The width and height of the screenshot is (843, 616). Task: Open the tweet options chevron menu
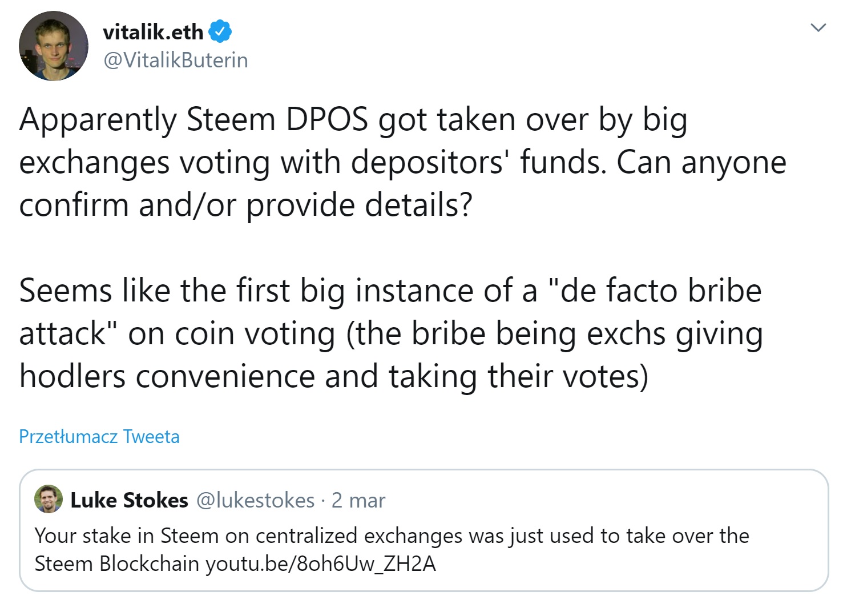(818, 27)
